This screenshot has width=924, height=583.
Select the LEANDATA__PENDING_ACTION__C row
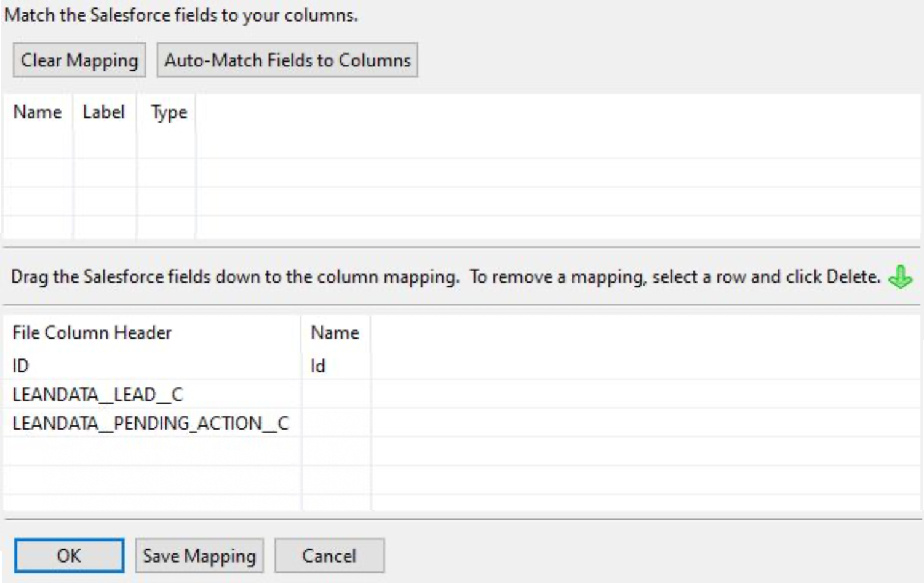click(x=461, y=423)
